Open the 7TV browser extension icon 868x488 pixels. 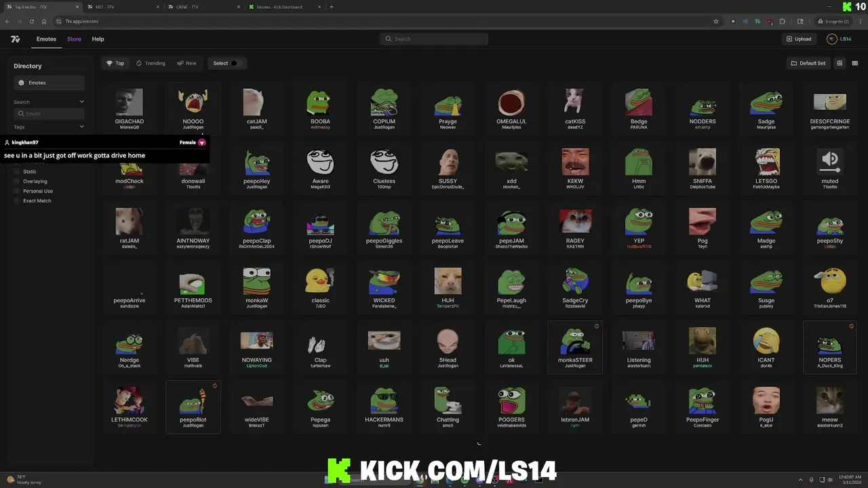pyautogui.click(x=757, y=21)
